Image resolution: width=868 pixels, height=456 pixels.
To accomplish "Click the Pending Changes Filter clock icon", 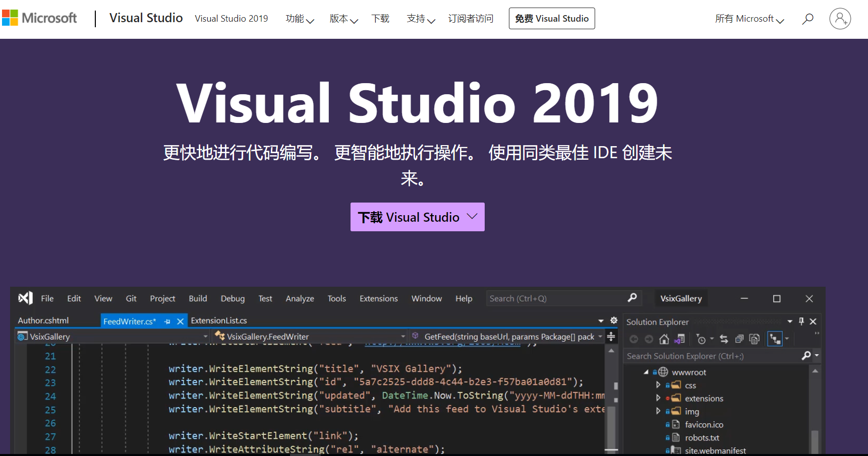I will click(x=701, y=339).
